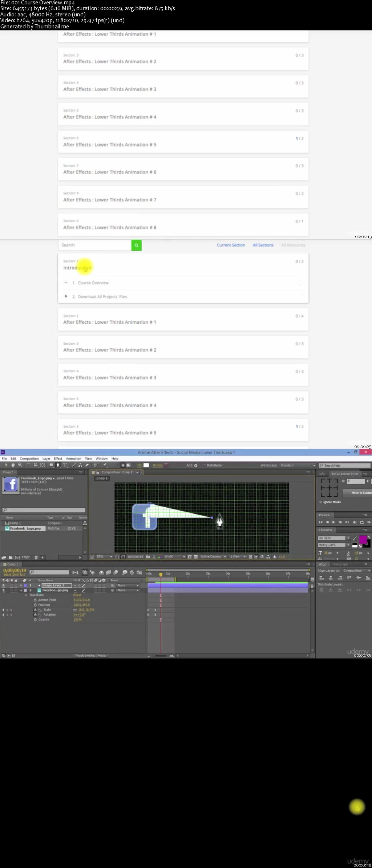Click Reset link in Transform row
Screen dimensions: 372x868
tap(77, 595)
